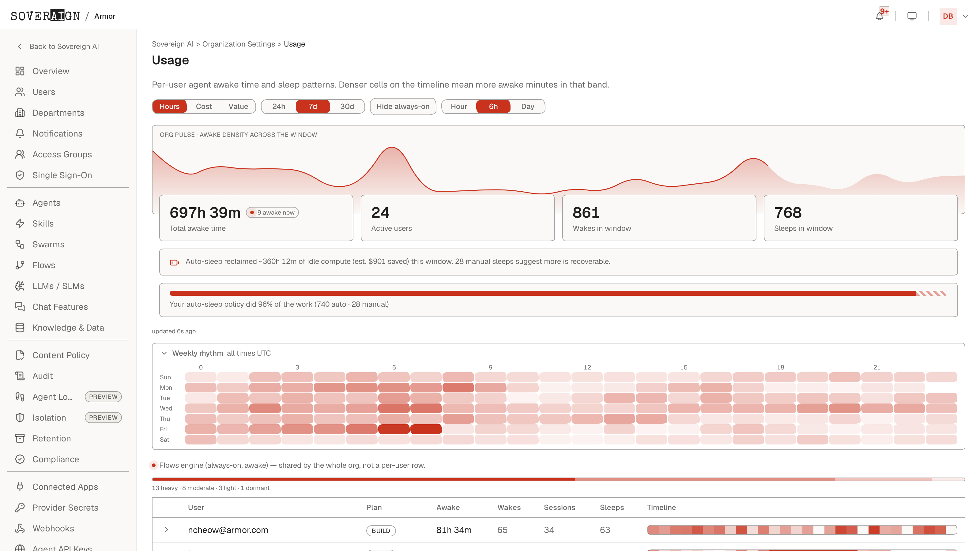This screenshot has height=551, width=980.
Task: Click the Chat Features bubble icon
Action: click(20, 307)
